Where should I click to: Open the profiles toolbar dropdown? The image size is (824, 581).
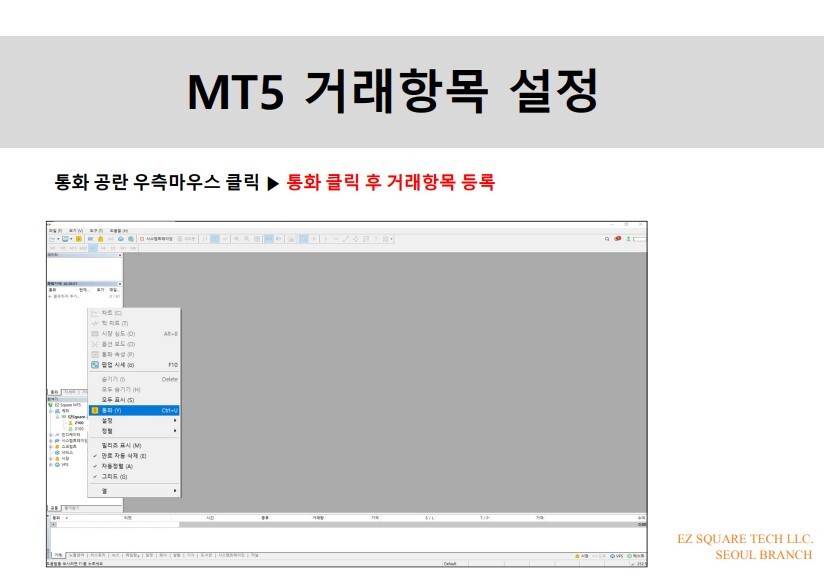point(71,238)
